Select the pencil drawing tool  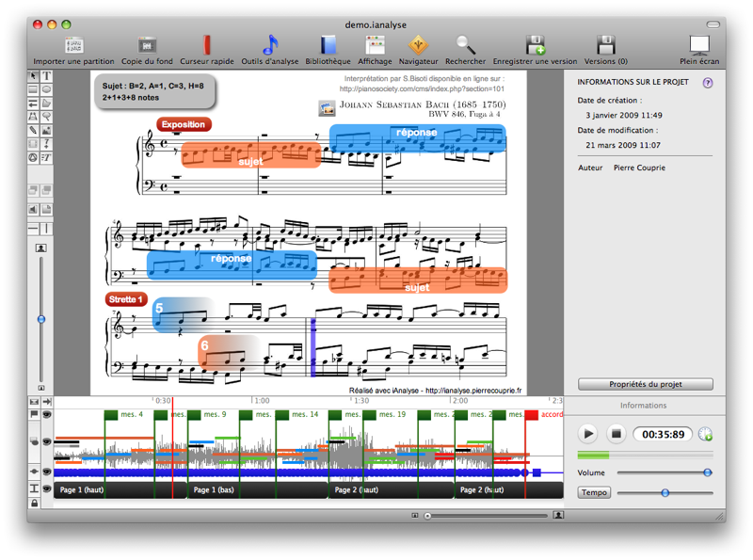click(33, 130)
